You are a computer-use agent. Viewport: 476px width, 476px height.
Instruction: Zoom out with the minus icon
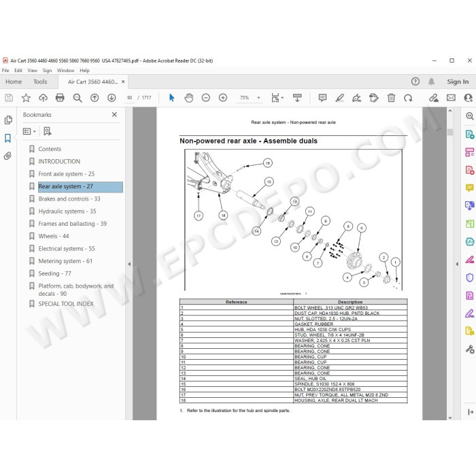coord(206,98)
